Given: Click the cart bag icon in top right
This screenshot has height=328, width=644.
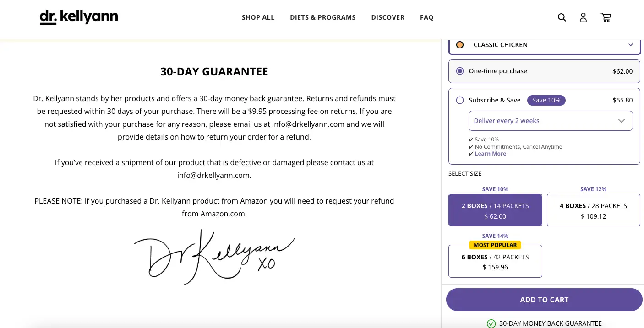Looking at the screenshot, I should coord(606,17).
